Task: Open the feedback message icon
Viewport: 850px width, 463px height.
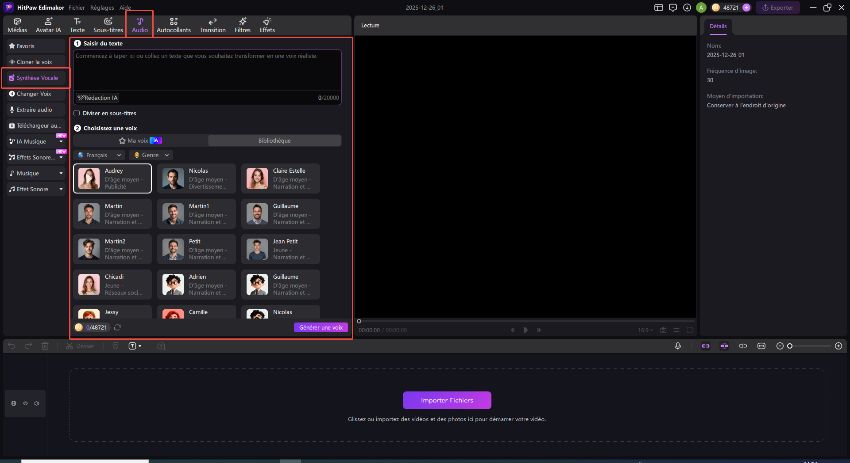Action: [x=673, y=8]
